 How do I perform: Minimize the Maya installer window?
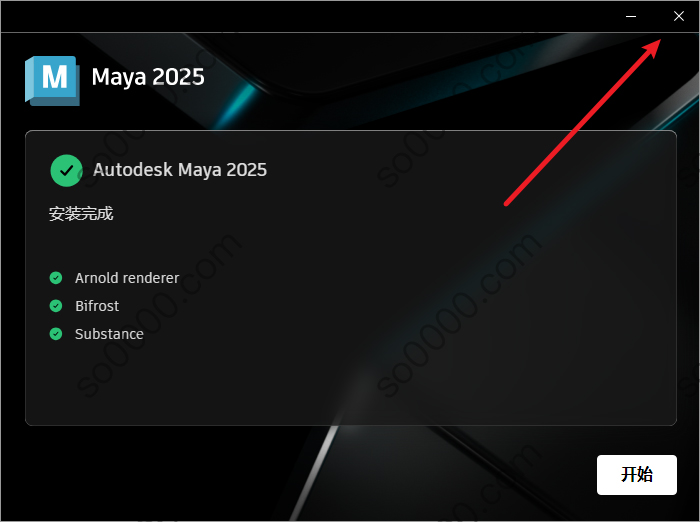[631, 17]
